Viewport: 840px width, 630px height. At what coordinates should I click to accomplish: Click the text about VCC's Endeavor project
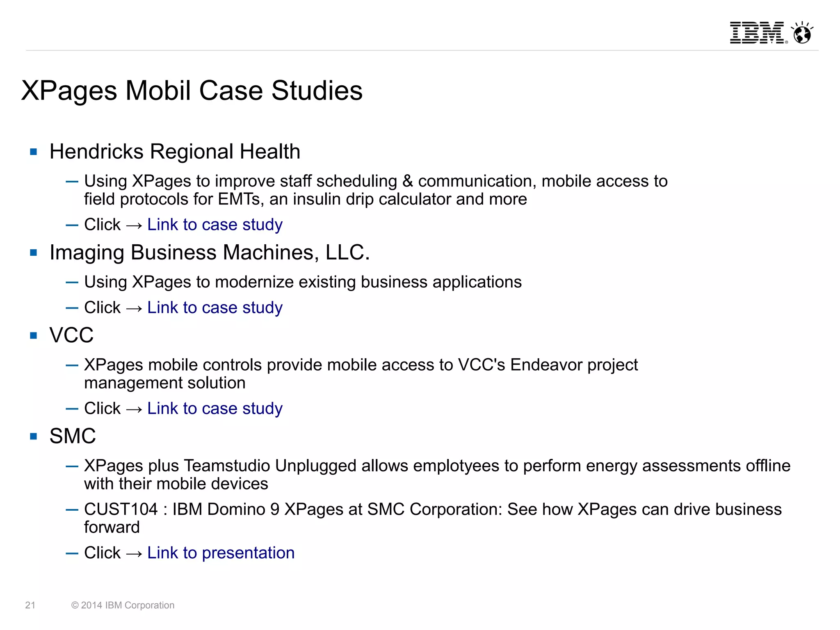pos(361,374)
